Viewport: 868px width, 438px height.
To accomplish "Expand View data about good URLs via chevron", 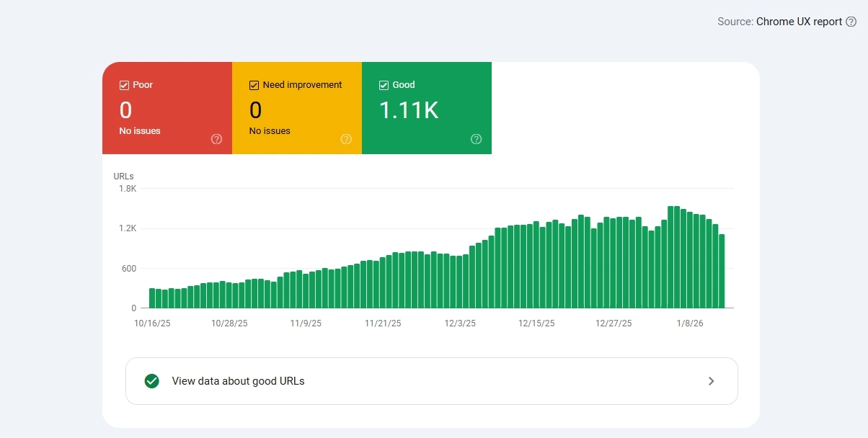I will [x=711, y=380].
